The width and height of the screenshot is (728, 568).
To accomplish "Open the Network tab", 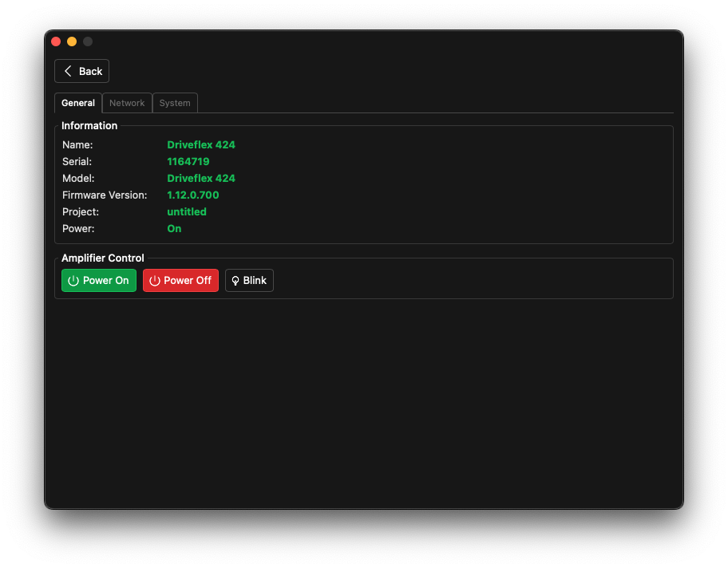I will pos(127,103).
